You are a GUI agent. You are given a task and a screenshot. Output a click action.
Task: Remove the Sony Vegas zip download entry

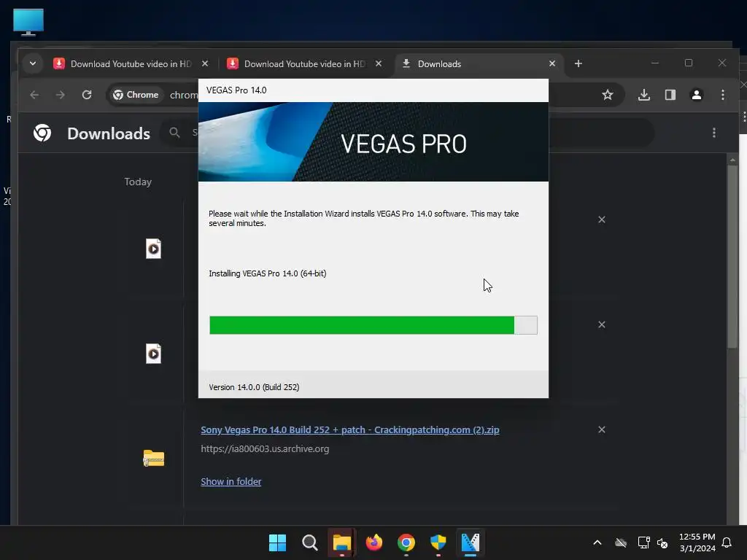coord(602,429)
